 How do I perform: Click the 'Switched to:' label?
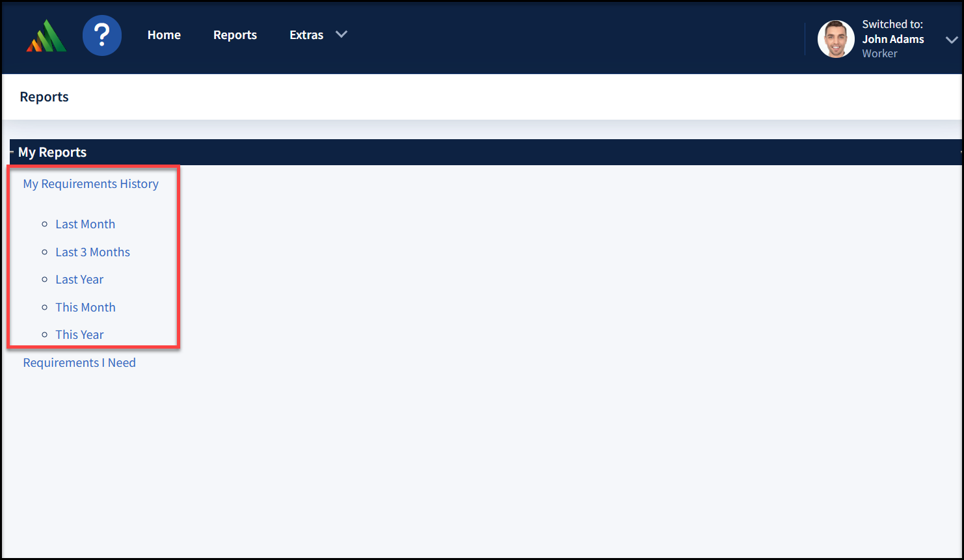pyautogui.click(x=892, y=24)
